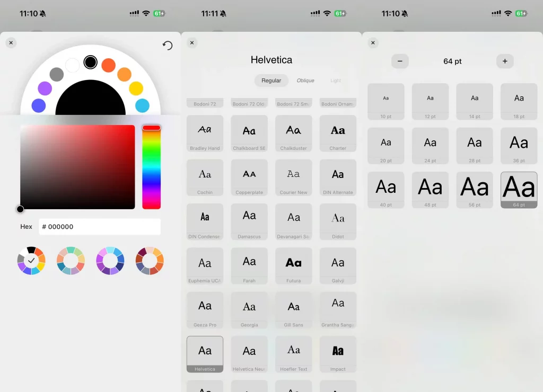543x392 pixels.
Task: Select the Futura font tile
Action: 294,266
